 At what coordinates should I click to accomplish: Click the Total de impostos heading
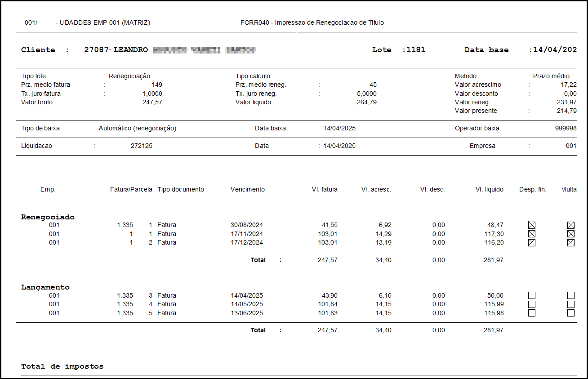tap(62, 366)
